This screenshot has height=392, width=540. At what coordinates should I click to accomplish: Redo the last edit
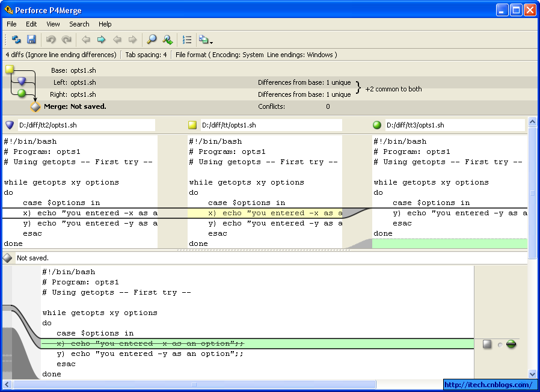(x=65, y=40)
